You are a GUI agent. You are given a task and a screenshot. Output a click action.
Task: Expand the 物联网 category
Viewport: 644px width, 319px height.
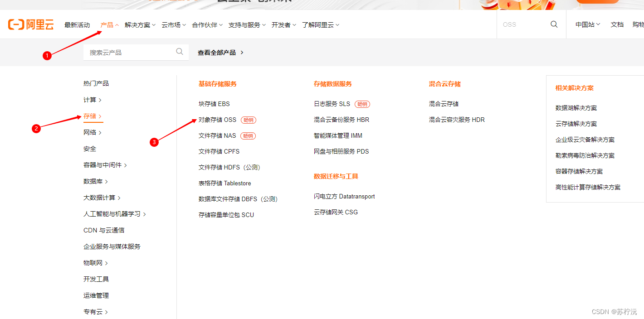tap(96, 263)
